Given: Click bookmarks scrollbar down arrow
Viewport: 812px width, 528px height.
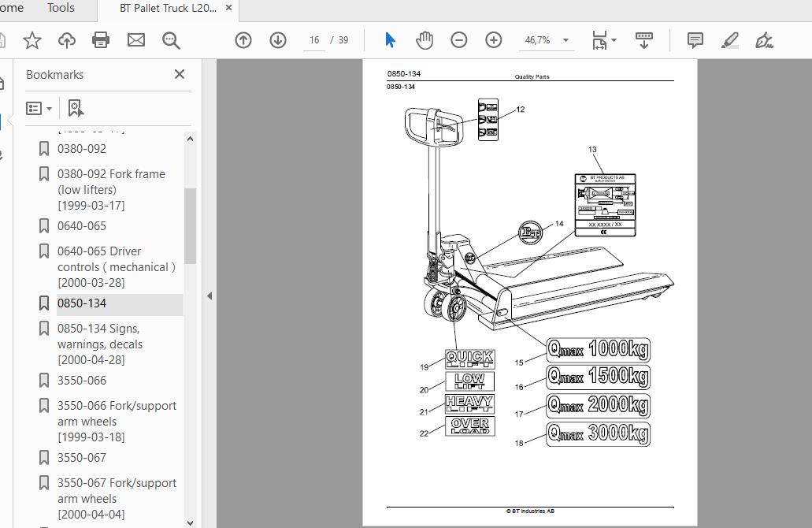Looking at the screenshot, I should (x=190, y=522).
